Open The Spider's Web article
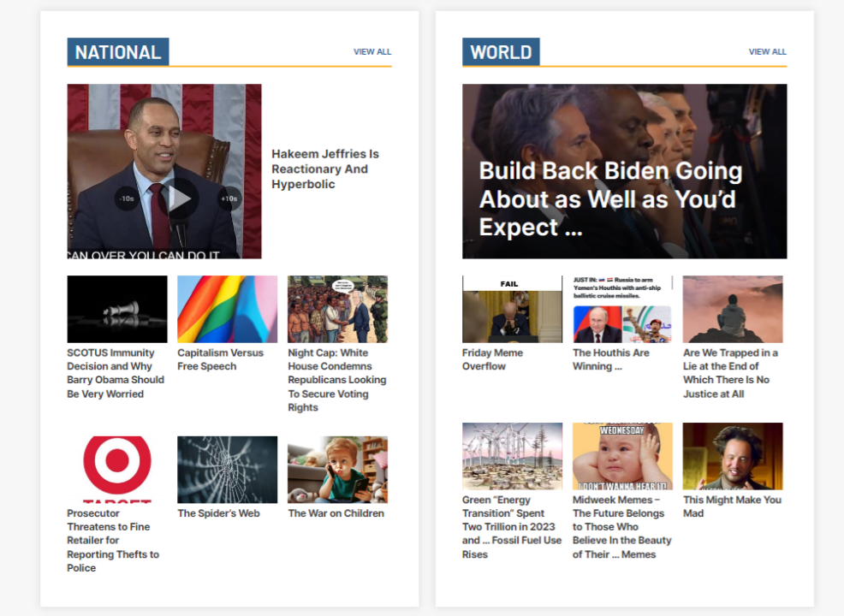Viewport: 844px width, 616px height. click(x=218, y=513)
